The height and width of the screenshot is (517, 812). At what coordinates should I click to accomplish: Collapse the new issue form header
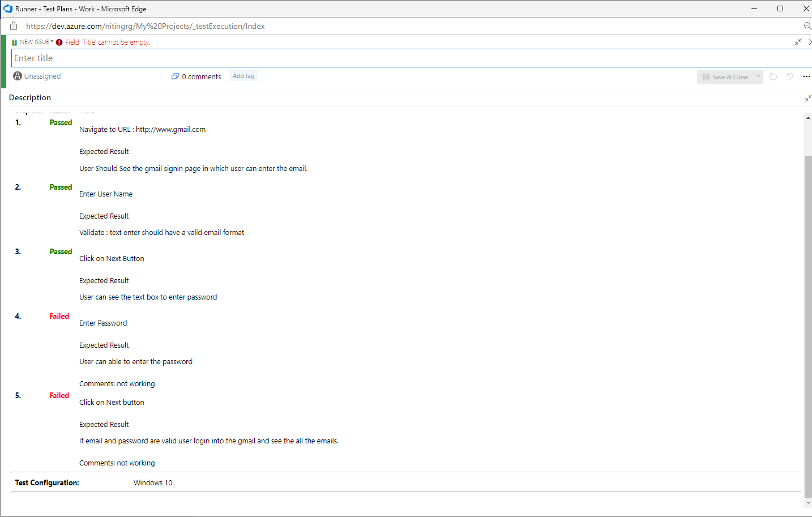798,41
